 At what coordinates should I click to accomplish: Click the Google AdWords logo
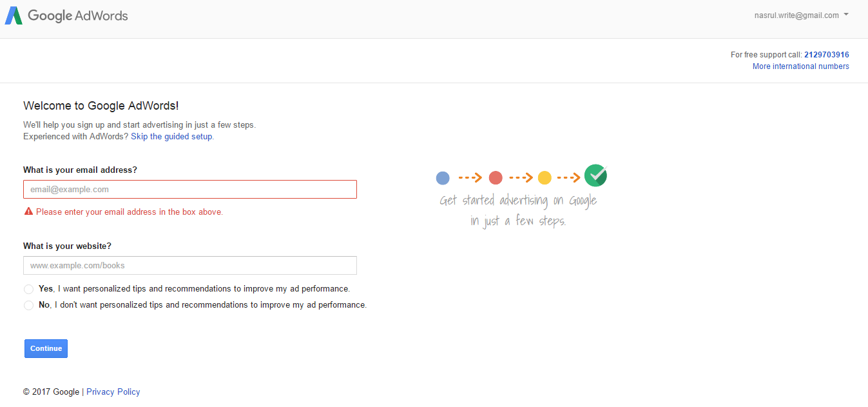click(x=66, y=15)
